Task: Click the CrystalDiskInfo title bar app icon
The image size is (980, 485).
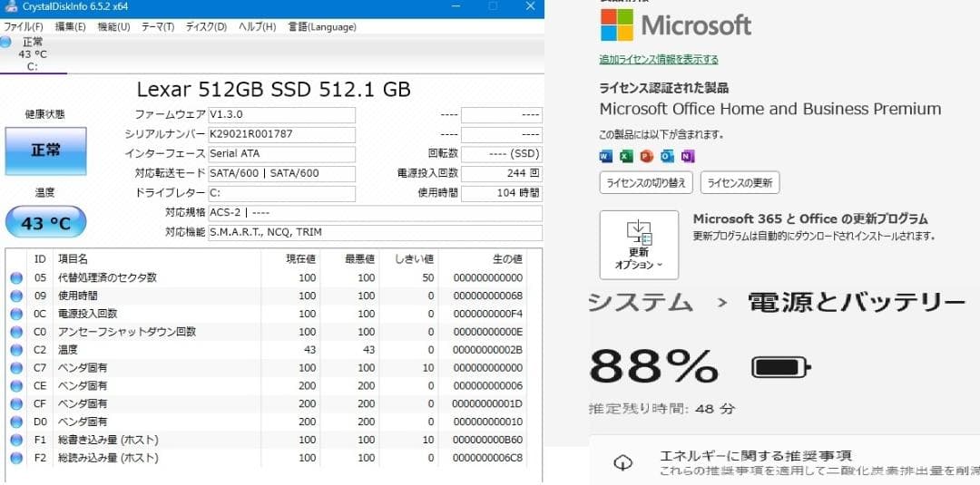Action: (9, 5)
